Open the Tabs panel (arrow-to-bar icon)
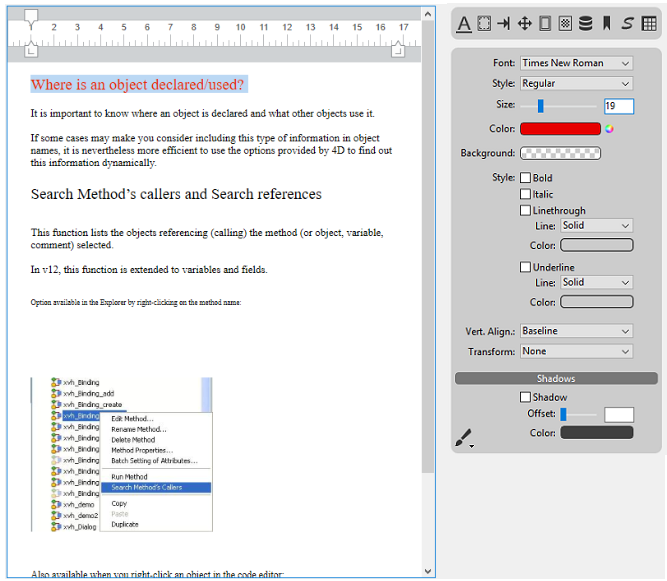The width and height of the screenshot is (667, 581). (x=504, y=24)
